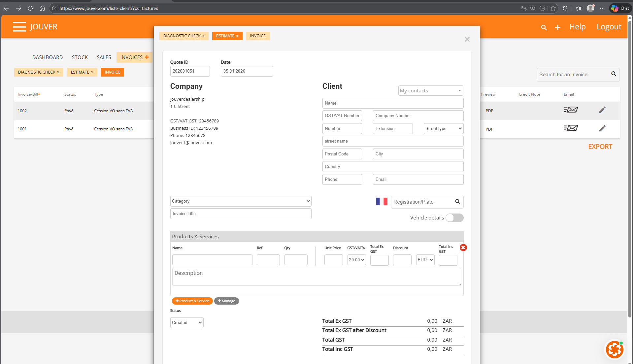
Task: Open the Help link
Action: pos(578,27)
